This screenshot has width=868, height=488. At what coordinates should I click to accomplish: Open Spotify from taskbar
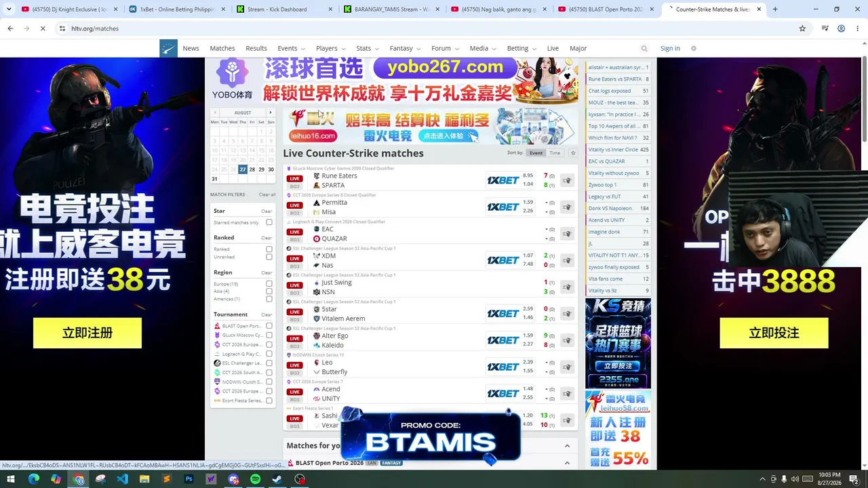pyautogui.click(x=255, y=479)
